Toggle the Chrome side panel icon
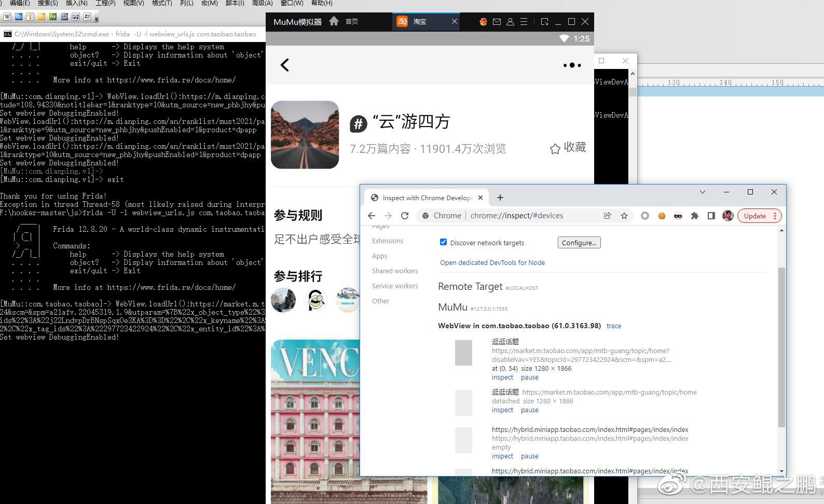Viewport: 824px width, 504px height. (711, 216)
